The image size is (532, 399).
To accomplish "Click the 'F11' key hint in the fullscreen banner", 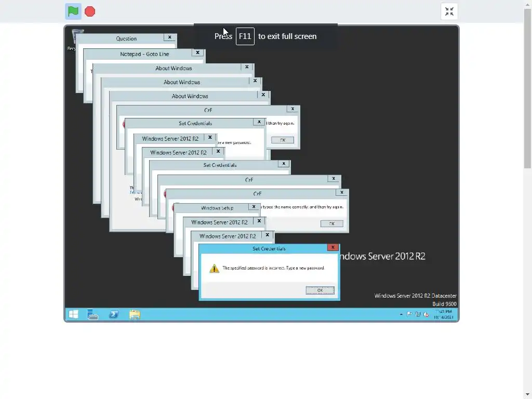I will (x=245, y=36).
